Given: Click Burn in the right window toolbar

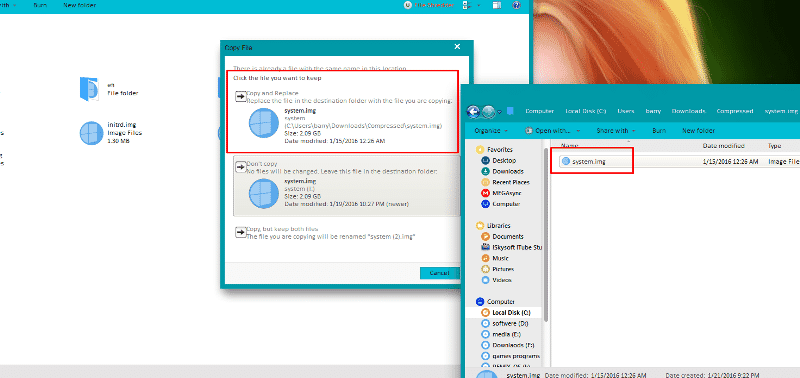Looking at the screenshot, I should click(x=659, y=131).
